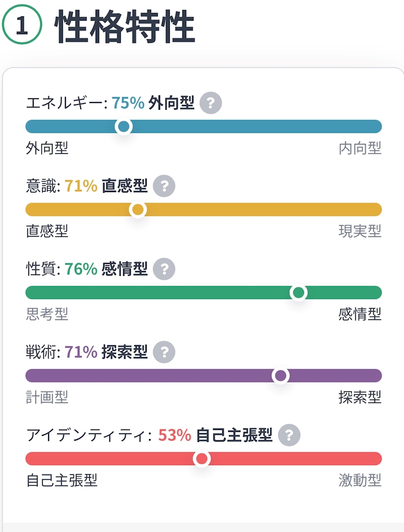This screenshot has width=404, height=532.
Task: Click the 計画型 label under purple bar
Action: (47, 397)
